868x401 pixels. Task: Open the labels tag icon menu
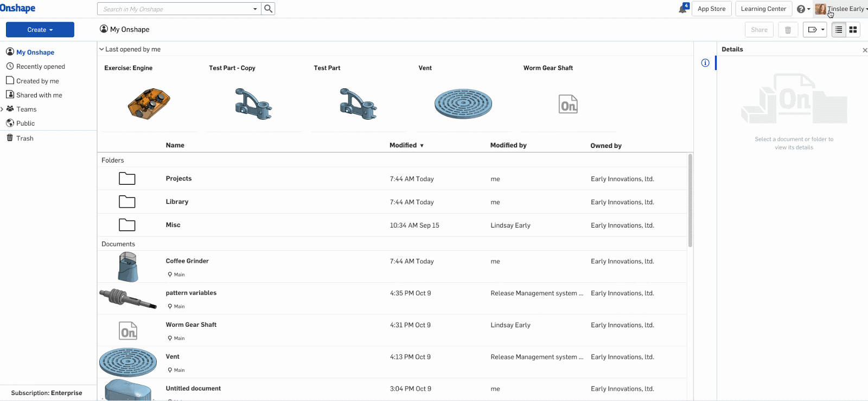[x=815, y=30]
